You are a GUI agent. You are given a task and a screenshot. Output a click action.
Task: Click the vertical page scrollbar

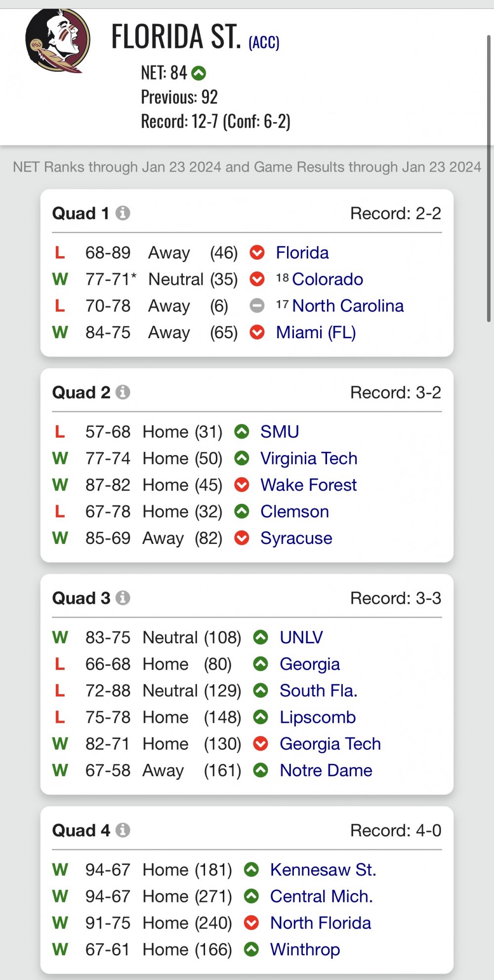(x=489, y=178)
